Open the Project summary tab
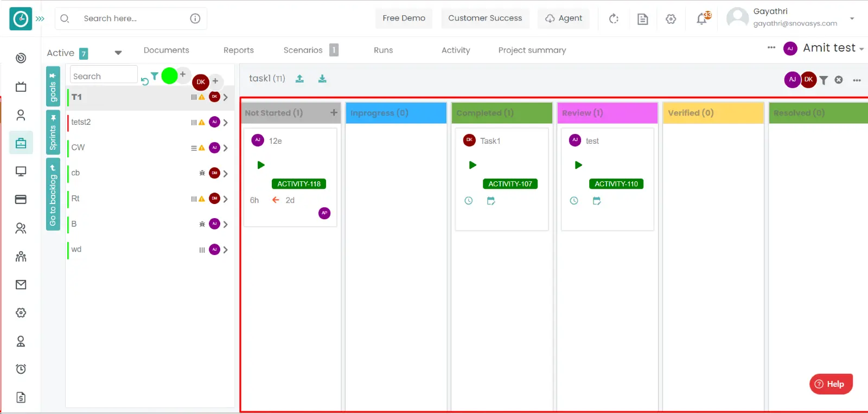This screenshot has height=414, width=868. [532, 50]
